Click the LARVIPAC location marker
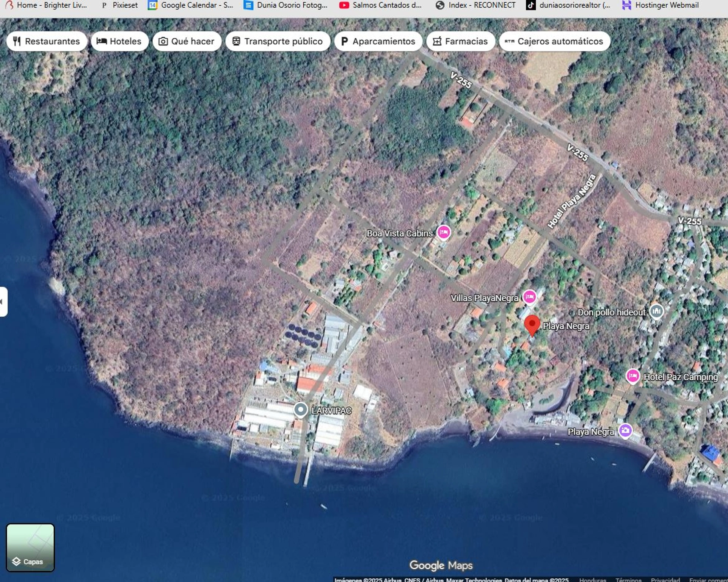 point(301,410)
